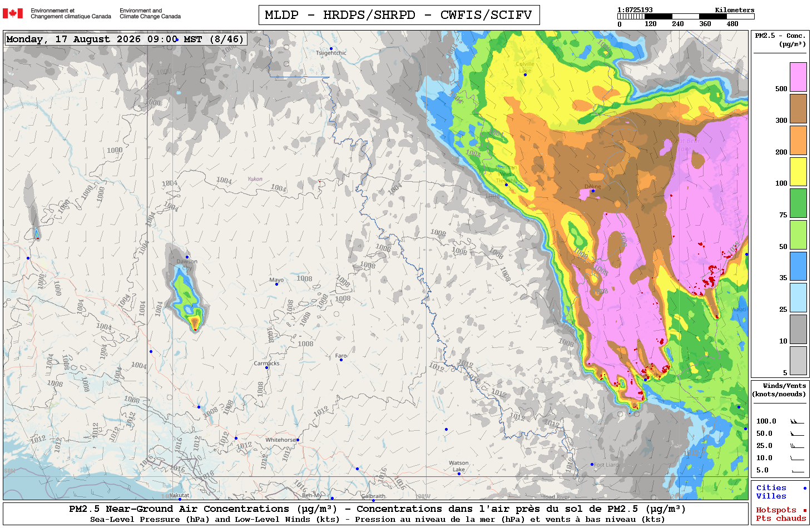Click the red Hotspots marker in legend

click(804, 510)
